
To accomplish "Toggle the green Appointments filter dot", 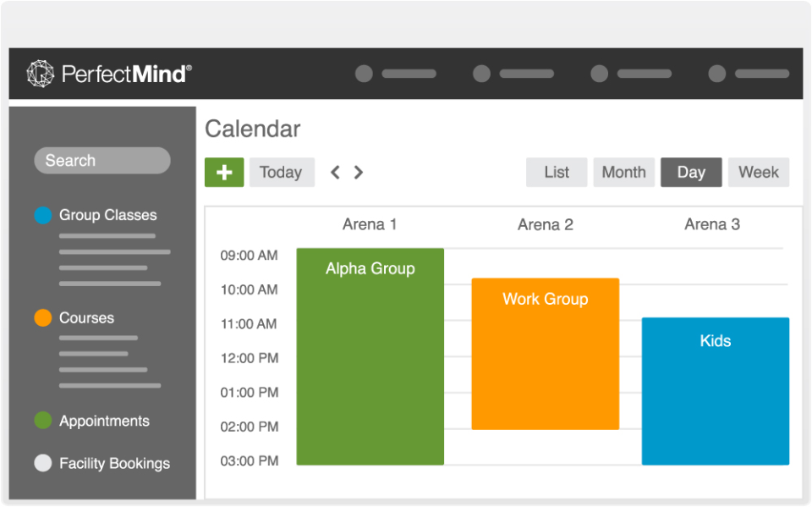I will tap(43, 421).
